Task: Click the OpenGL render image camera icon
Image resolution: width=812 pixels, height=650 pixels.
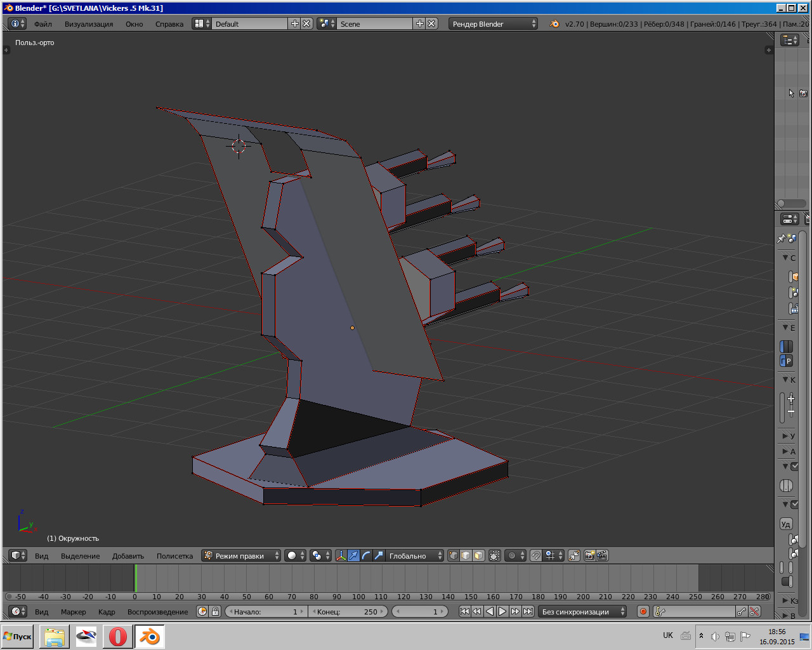Action: pos(589,555)
